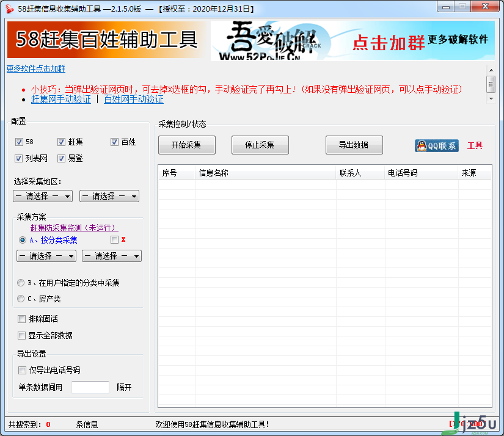Toggle the 易登 checkbox
The height and width of the screenshot is (436, 504).
tap(61, 158)
